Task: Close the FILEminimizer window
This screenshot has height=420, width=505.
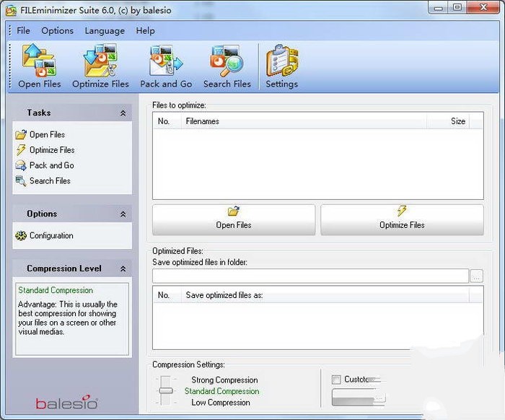Action: pos(483,7)
